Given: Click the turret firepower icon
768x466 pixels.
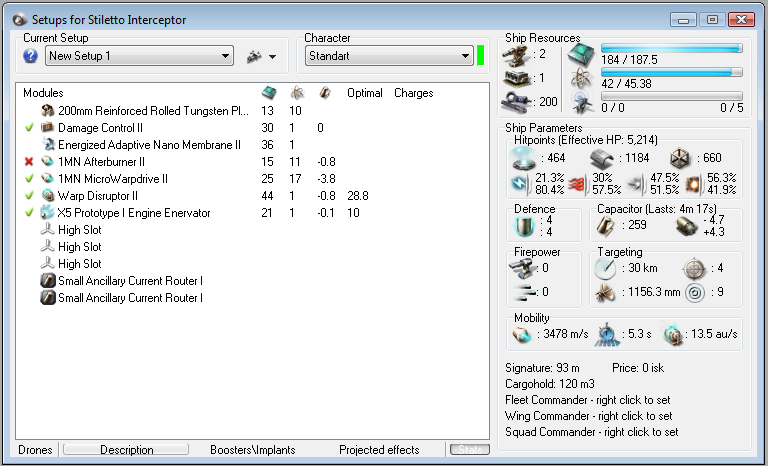Looking at the screenshot, I should pyautogui.click(x=522, y=269).
